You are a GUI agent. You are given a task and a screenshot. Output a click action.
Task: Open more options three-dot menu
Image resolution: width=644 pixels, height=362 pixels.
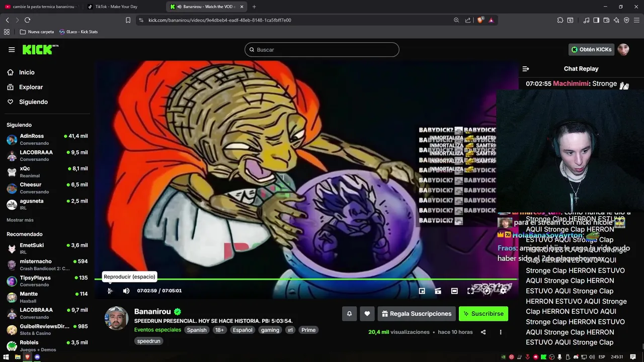click(500, 332)
